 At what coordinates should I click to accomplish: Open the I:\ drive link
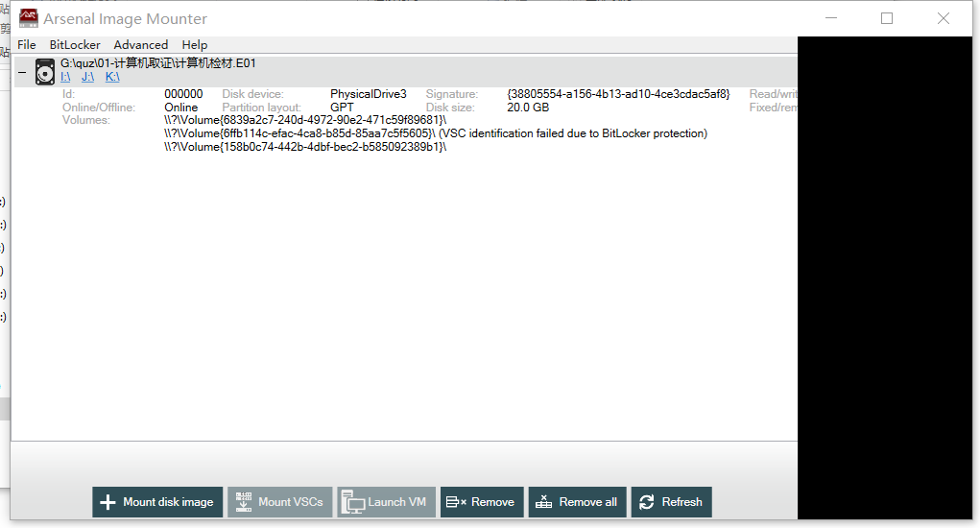tap(65, 77)
